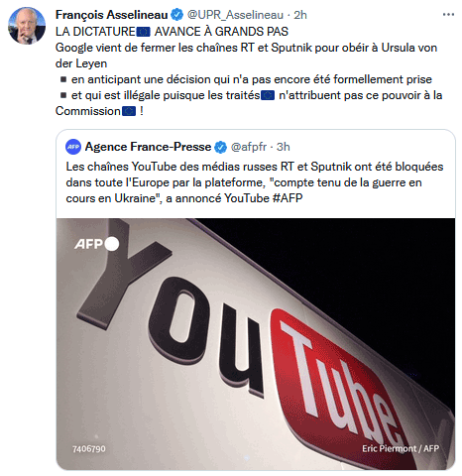
Task: Click the 2h tweet timestamp
Action: coord(300,15)
